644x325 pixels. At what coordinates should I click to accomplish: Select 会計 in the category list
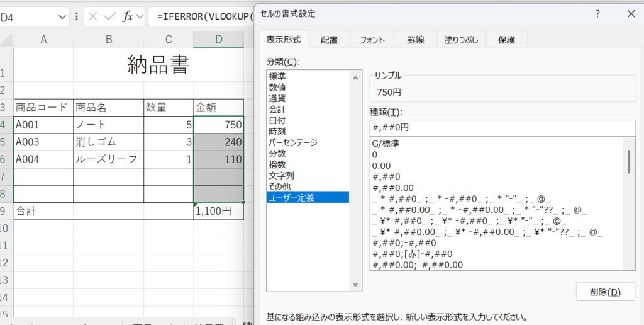click(x=308, y=110)
